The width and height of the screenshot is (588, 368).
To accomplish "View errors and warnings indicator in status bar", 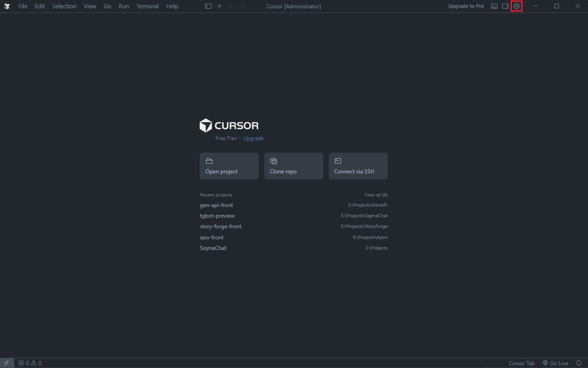I will (29, 363).
